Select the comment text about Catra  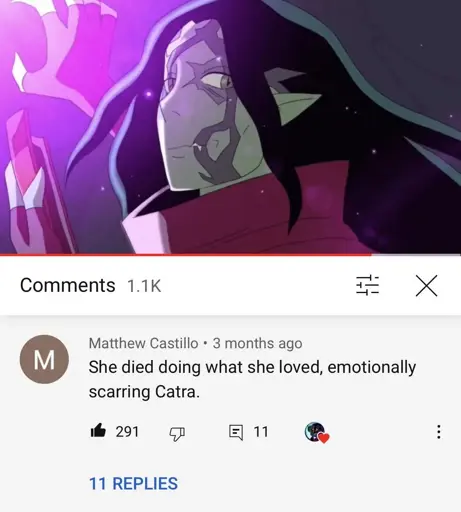point(252,379)
